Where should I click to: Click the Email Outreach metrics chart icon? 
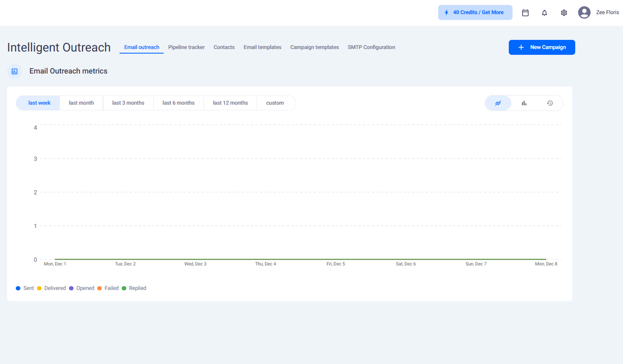[x=15, y=71]
